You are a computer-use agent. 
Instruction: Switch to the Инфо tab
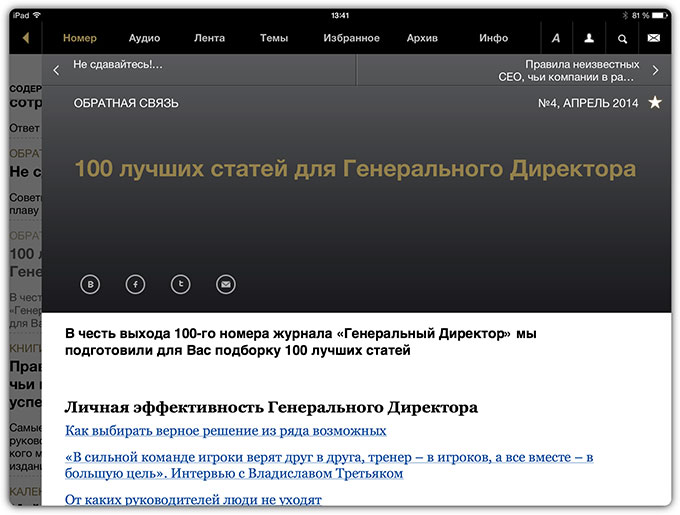494,38
